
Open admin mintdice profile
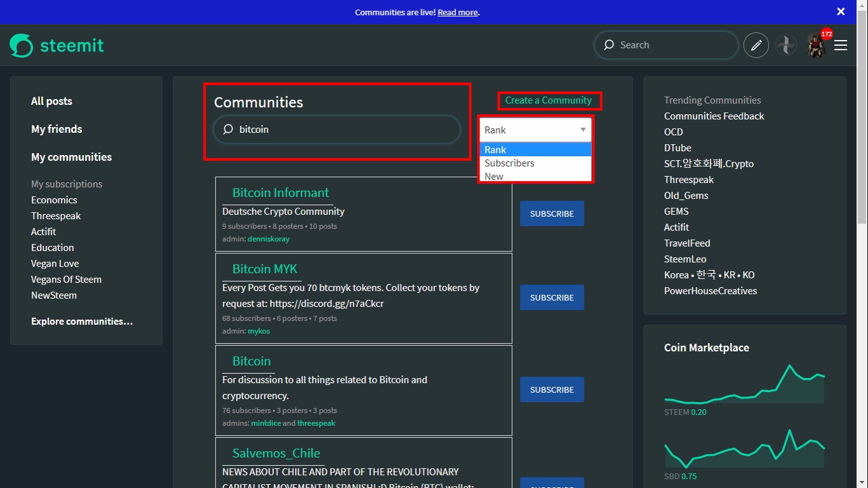coord(266,423)
